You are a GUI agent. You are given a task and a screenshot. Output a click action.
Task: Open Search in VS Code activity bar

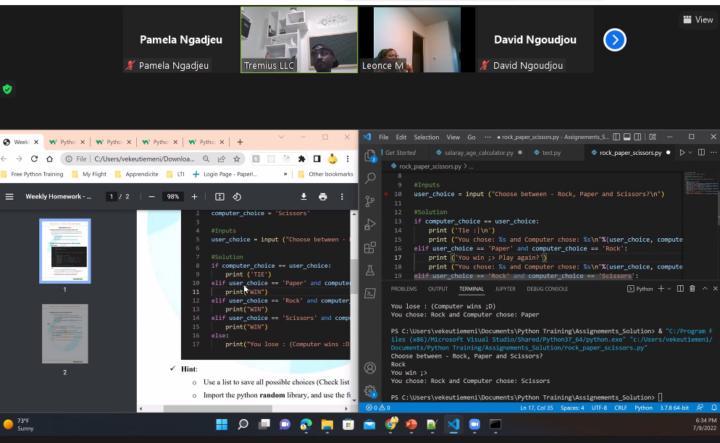[370, 177]
